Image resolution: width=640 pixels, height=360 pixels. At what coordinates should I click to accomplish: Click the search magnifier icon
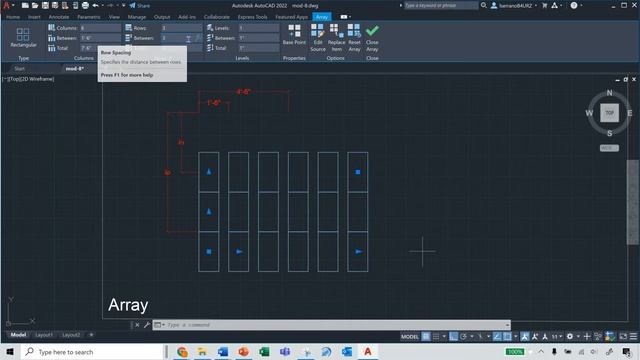(484, 5)
